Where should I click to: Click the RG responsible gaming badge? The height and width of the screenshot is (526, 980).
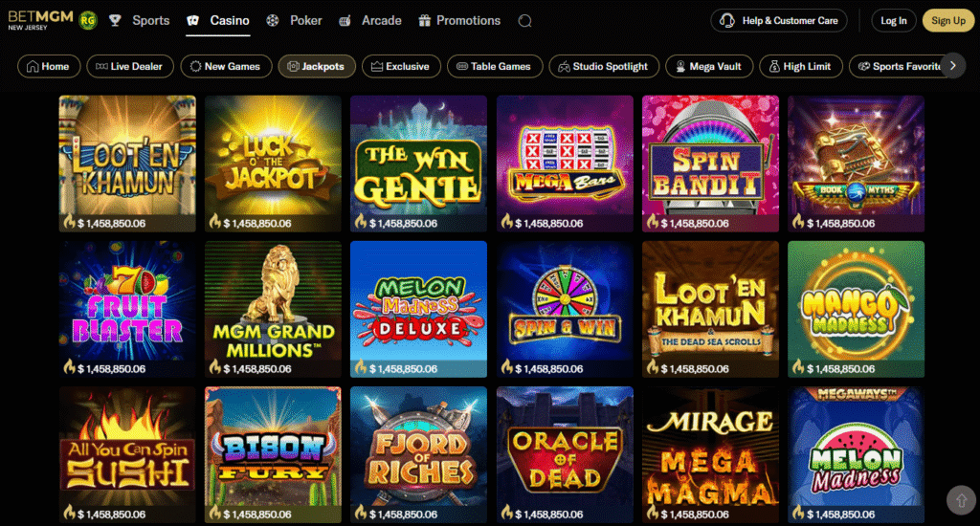pyautogui.click(x=88, y=20)
